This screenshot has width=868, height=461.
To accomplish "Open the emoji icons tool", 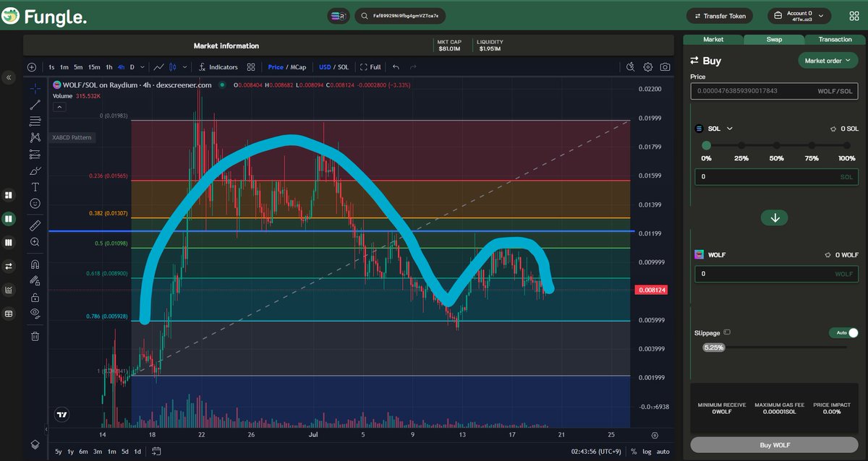I will (x=35, y=204).
